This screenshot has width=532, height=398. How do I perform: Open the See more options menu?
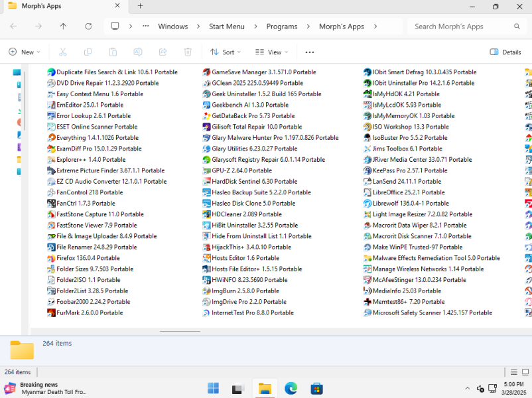pyautogui.click(x=309, y=52)
